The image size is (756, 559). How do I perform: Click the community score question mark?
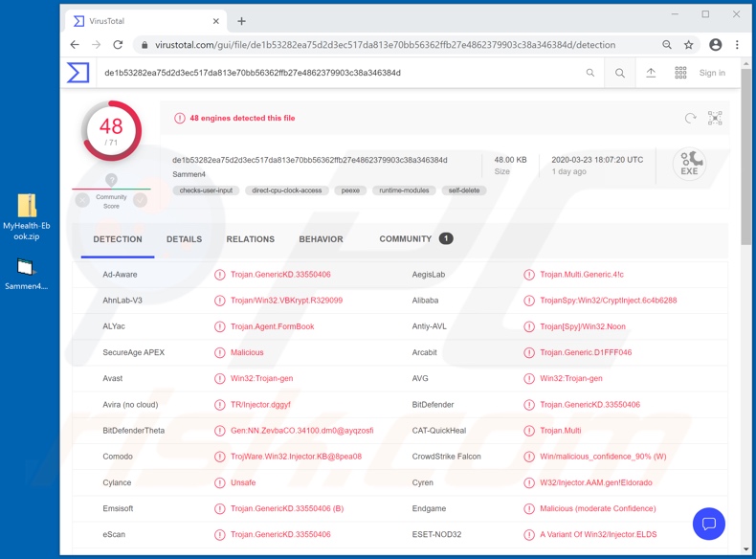coord(111,180)
